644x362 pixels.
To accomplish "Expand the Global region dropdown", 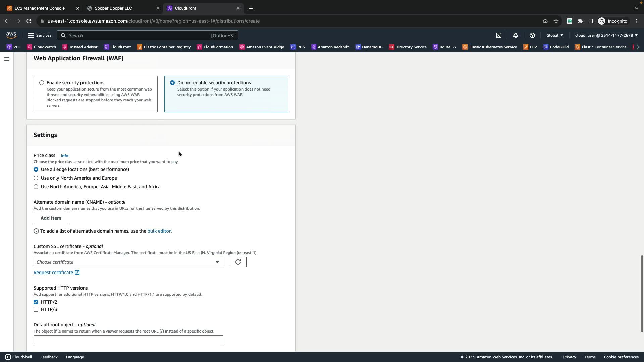I will point(554,35).
